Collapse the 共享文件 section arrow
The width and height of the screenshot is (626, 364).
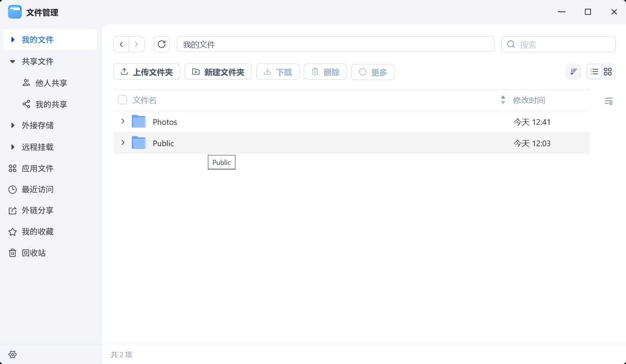tap(13, 61)
